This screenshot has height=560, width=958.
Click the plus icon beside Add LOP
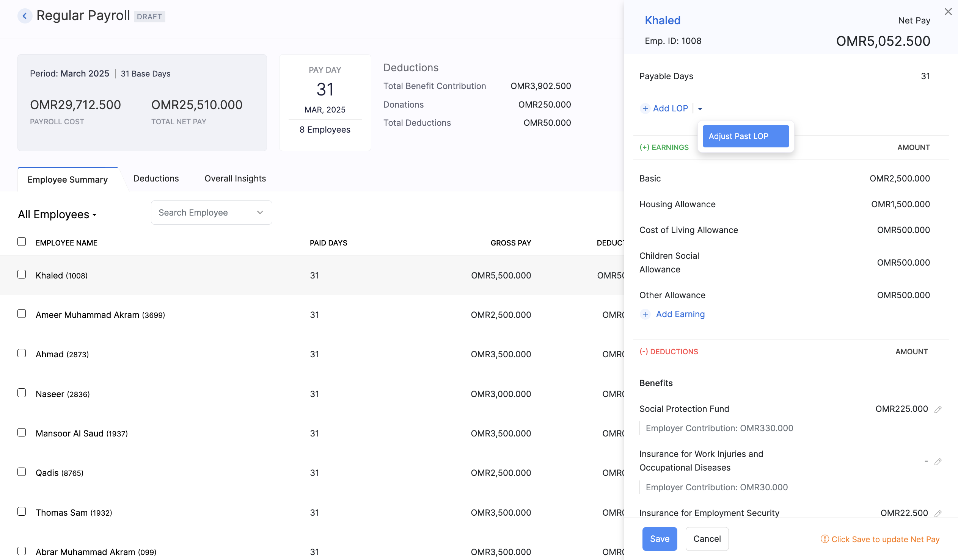tap(645, 108)
